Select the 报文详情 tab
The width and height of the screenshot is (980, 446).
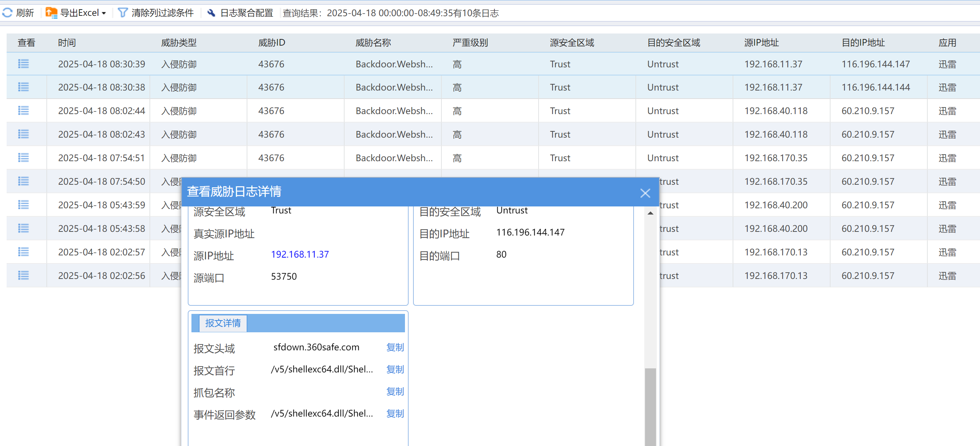point(223,323)
